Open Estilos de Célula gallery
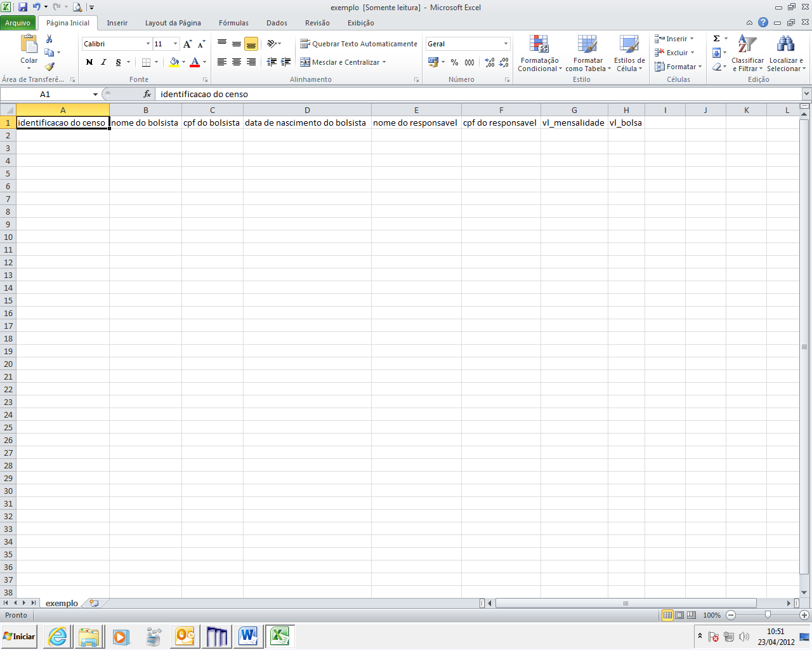The image size is (812, 650). [629, 54]
